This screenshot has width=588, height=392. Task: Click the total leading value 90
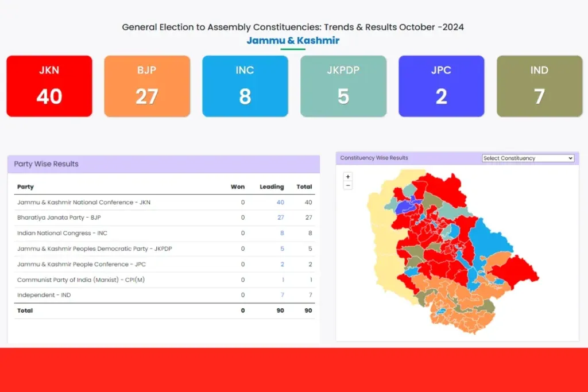(280, 311)
